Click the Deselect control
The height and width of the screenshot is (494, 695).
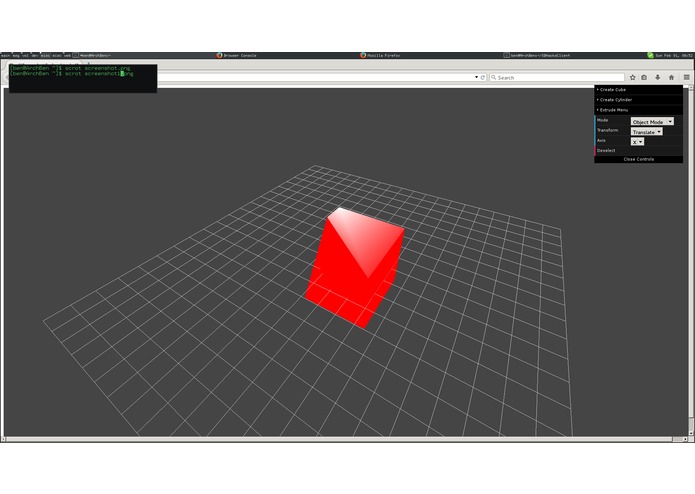point(638,151)
